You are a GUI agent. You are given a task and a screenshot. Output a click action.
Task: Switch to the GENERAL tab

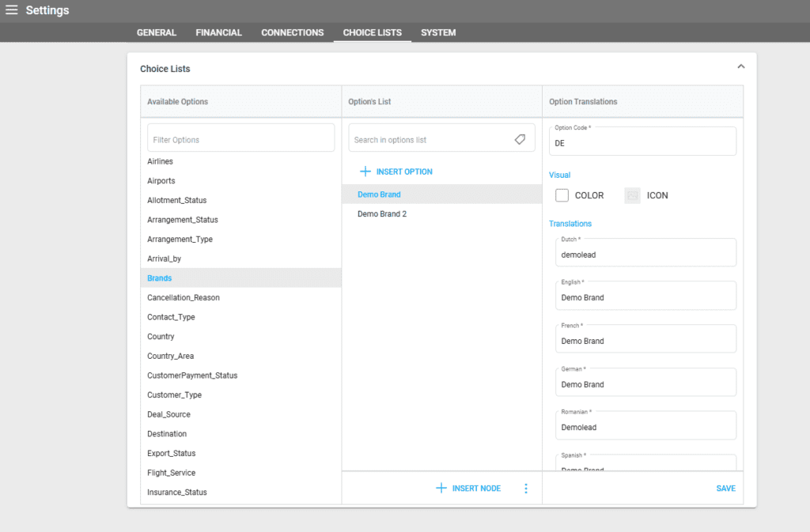point(157,32)
